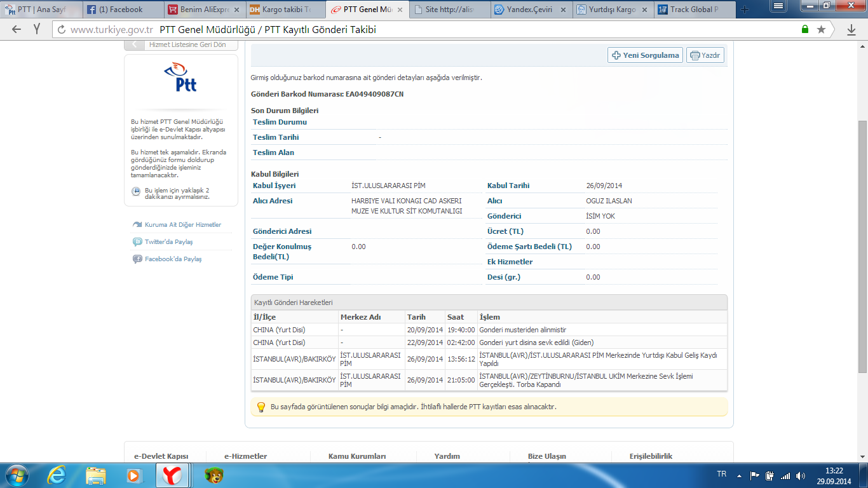
Task: Click Yeni Sorgulama button
Action: [646, 55]
